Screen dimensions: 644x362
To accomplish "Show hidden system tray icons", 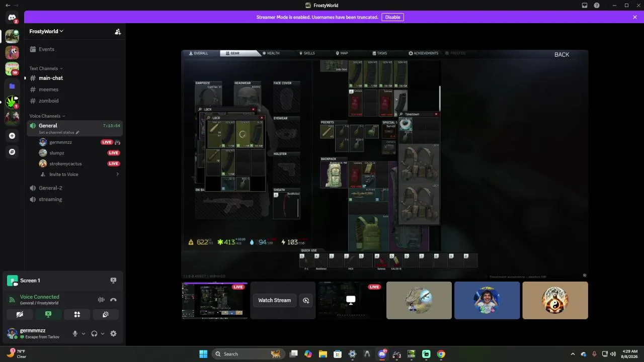I will click(573, 354).
